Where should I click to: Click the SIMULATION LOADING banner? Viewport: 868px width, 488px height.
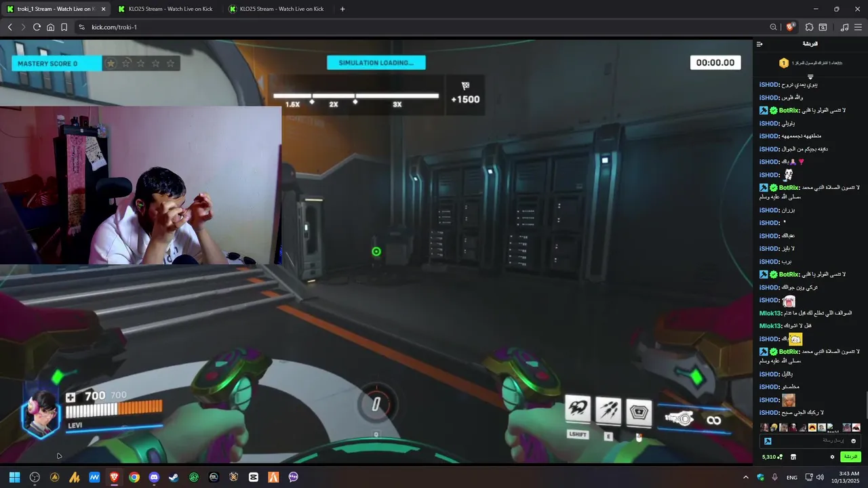point(376,63)
